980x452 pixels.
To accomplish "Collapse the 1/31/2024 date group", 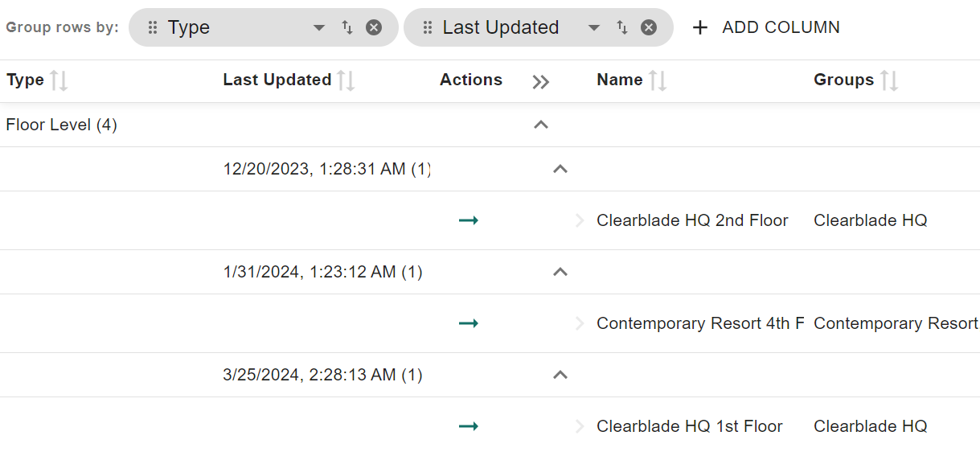I will pos(560,272).
